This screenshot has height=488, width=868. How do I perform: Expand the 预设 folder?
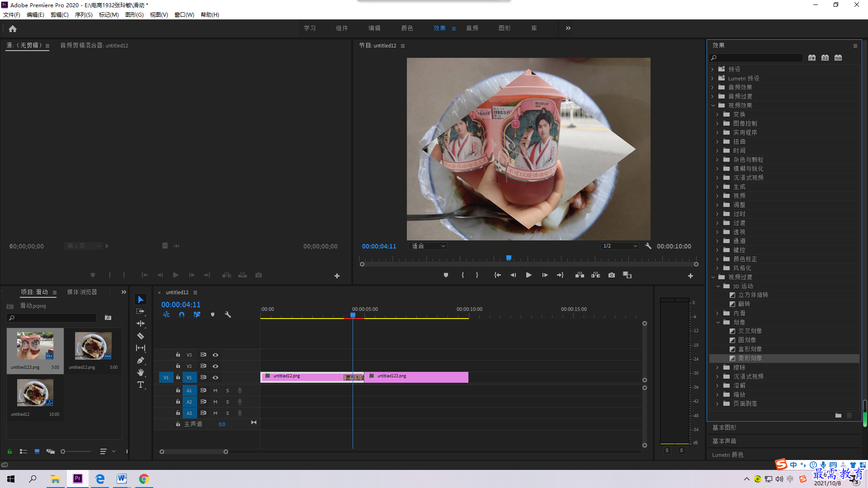click(x=712, y=69)
